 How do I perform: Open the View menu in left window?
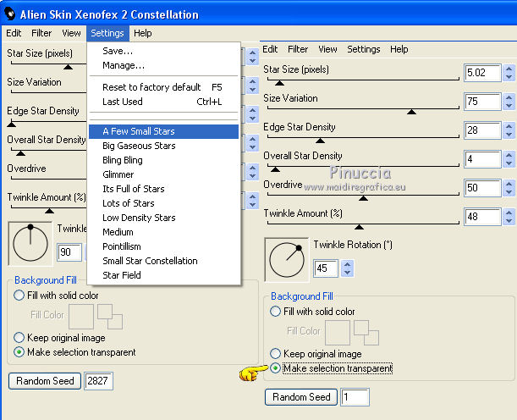tap(71, 33)
